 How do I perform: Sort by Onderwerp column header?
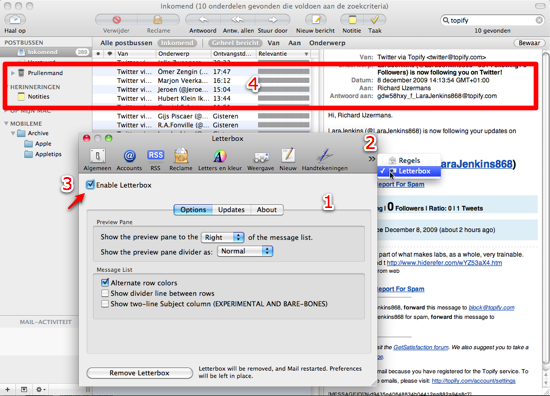click(x=184, y=54)
